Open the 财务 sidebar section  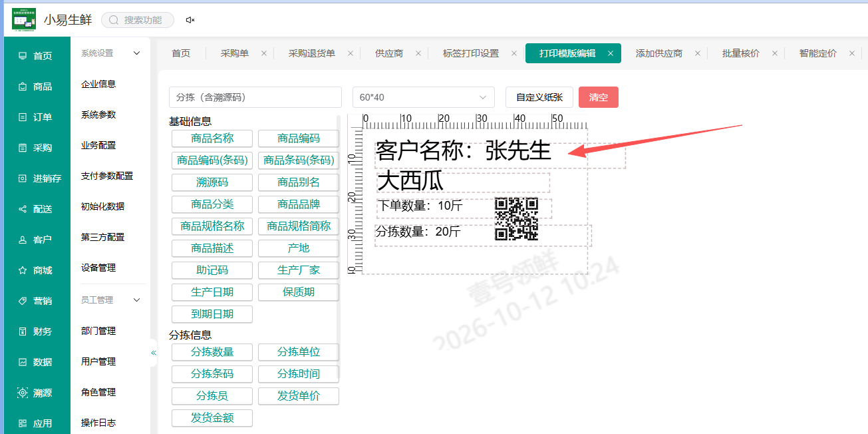point(37,331)
